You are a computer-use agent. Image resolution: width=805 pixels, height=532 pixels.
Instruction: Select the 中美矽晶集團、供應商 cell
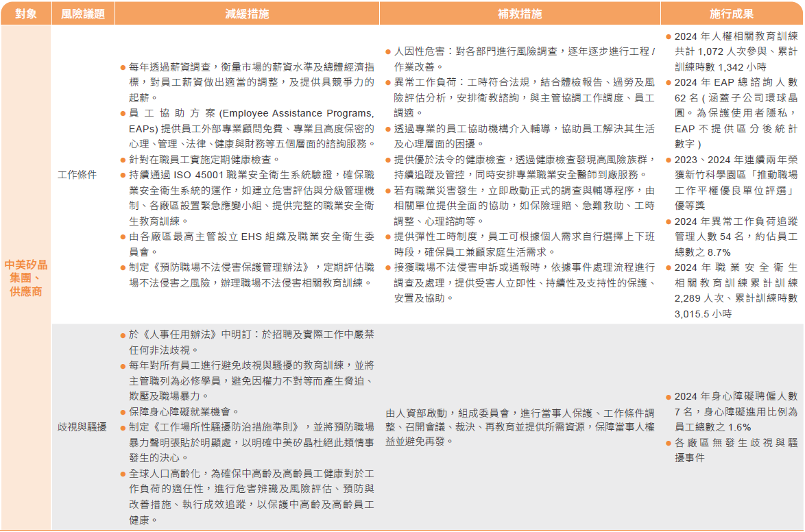point(25,278)
